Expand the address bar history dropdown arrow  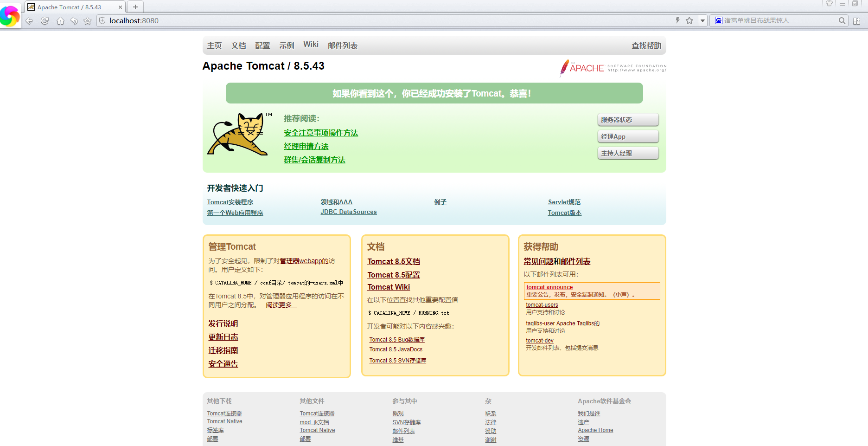pyautogui.click(x=703, y=20)
